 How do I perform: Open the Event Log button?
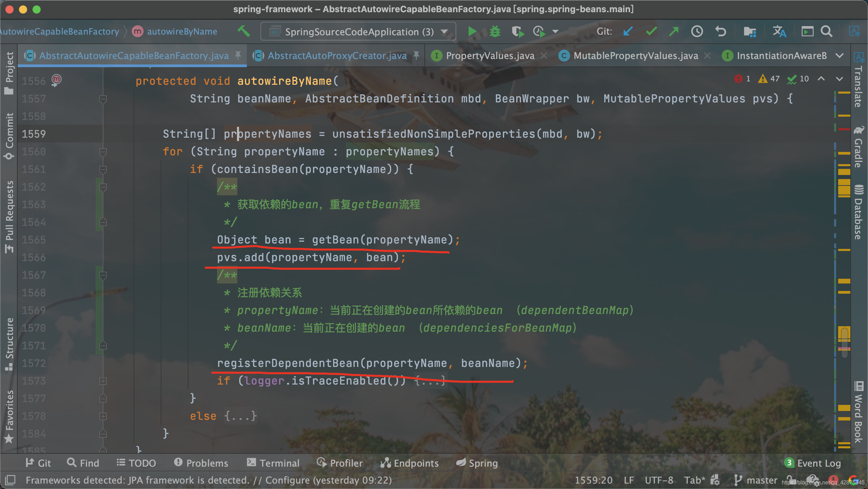[x=813, y=463]
